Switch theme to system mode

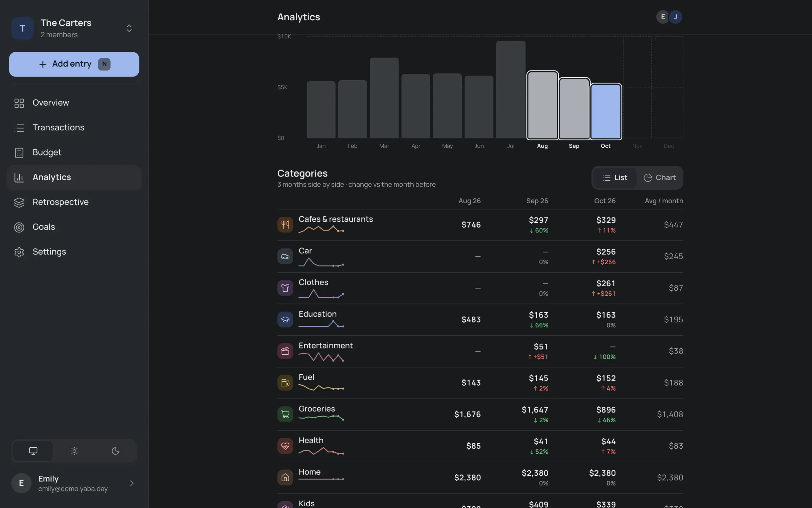pos(33,451)
